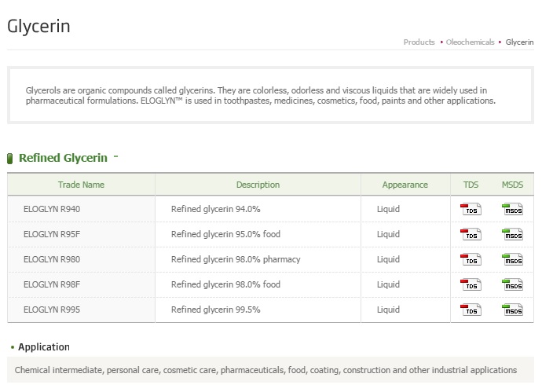Click TDS icon for ELOGLYN R98F
Screen dimensions: 542x392
tap(471, 285)
